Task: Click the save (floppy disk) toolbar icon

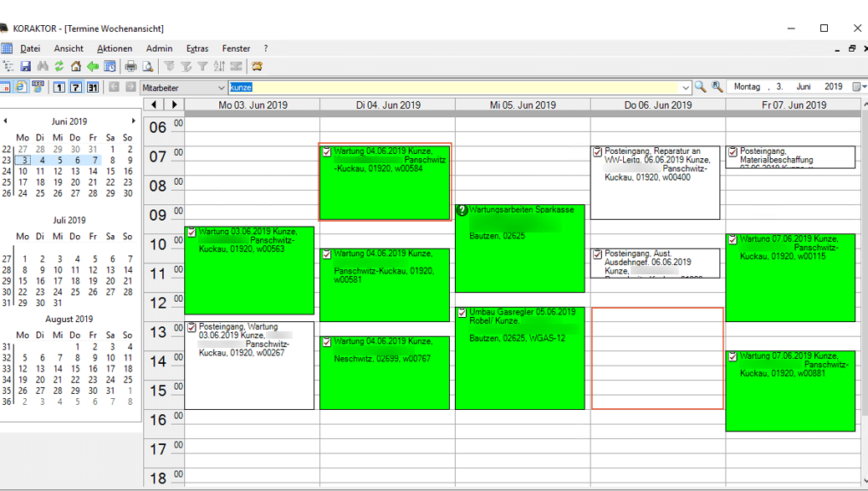Action: click(25, 66)
